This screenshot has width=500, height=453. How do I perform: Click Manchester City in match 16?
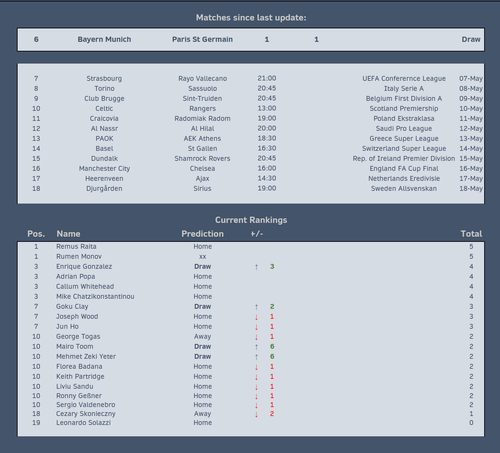point(104,169)
